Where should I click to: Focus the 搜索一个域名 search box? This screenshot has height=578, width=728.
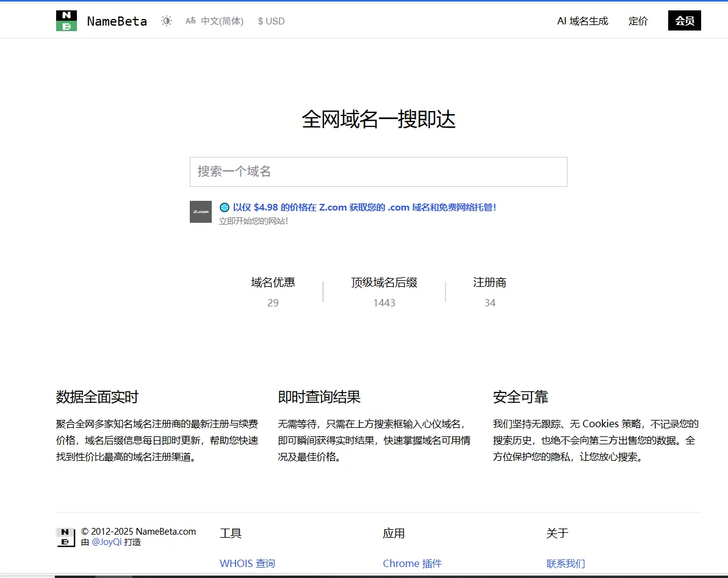click(x=378, y=172)
